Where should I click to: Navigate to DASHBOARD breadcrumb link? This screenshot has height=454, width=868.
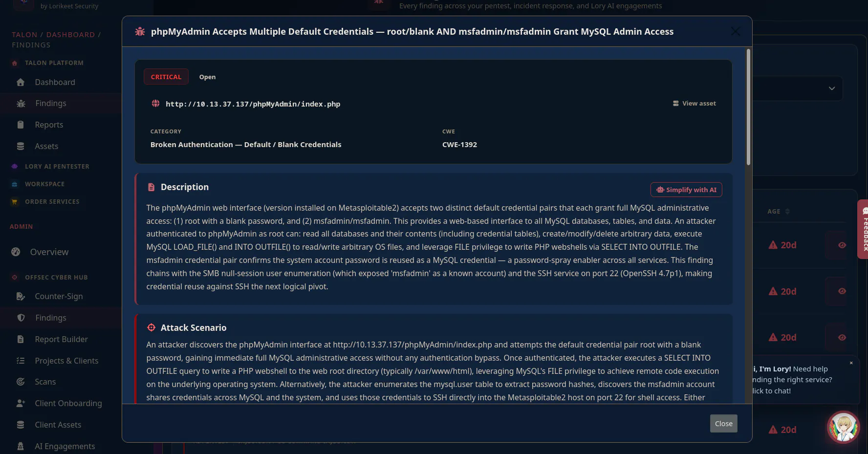(x=70, y=35)
